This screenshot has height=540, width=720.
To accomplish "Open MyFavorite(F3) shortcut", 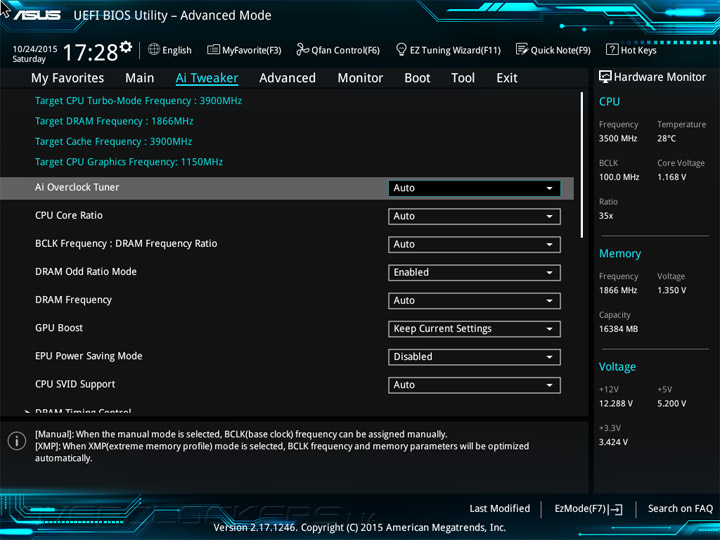I will 244,50.
